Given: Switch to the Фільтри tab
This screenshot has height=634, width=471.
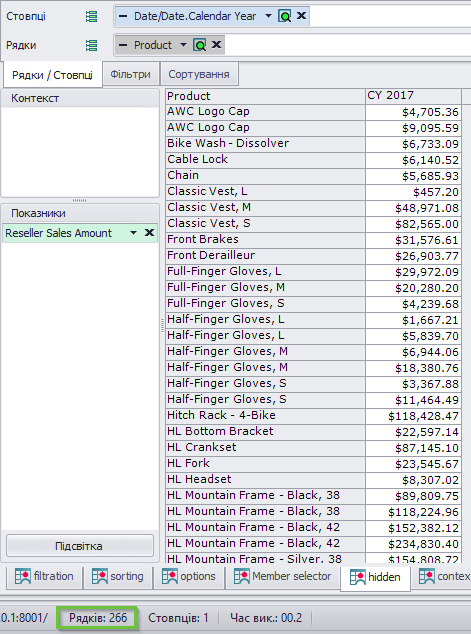Looking at the screenshot, I should pos(131,74).
